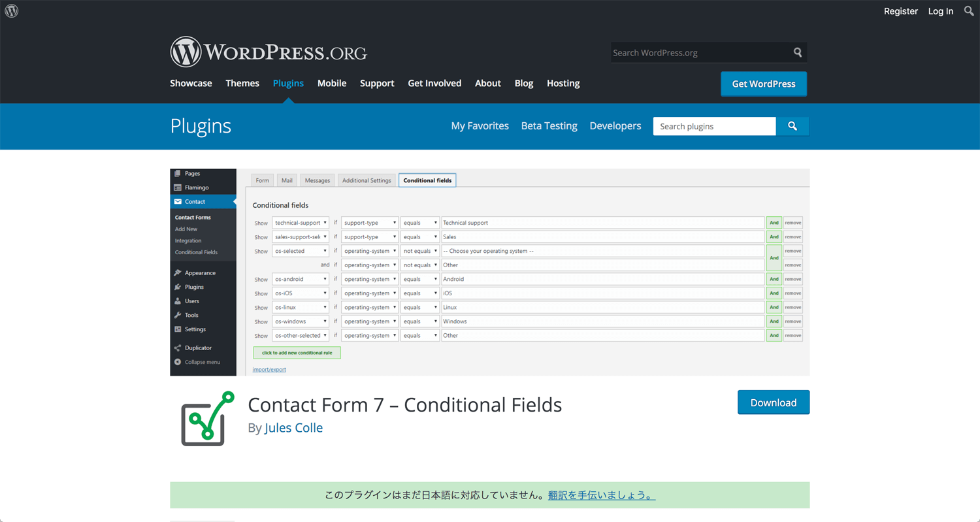Click the Plugins plug icon in sidebar
The width and height of the screenshot is (980, 522).
[x=178, y=287]
